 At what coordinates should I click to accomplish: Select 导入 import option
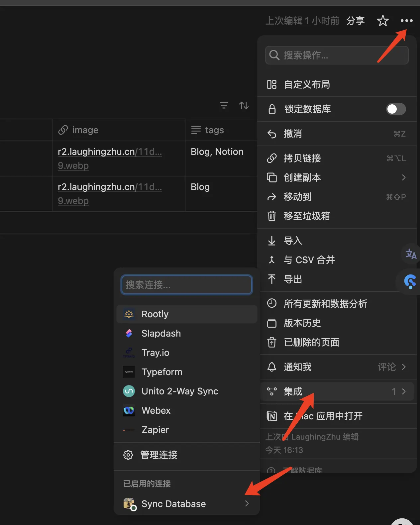pos(337,241)
